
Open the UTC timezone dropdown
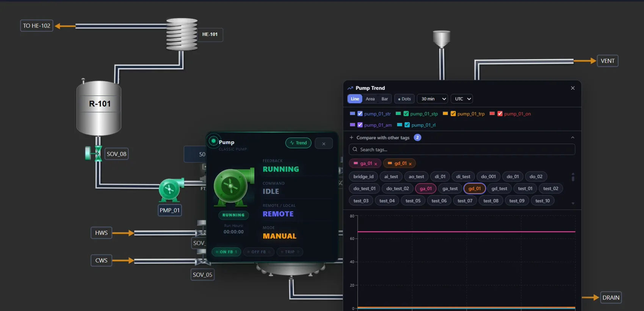click(462, 99)
